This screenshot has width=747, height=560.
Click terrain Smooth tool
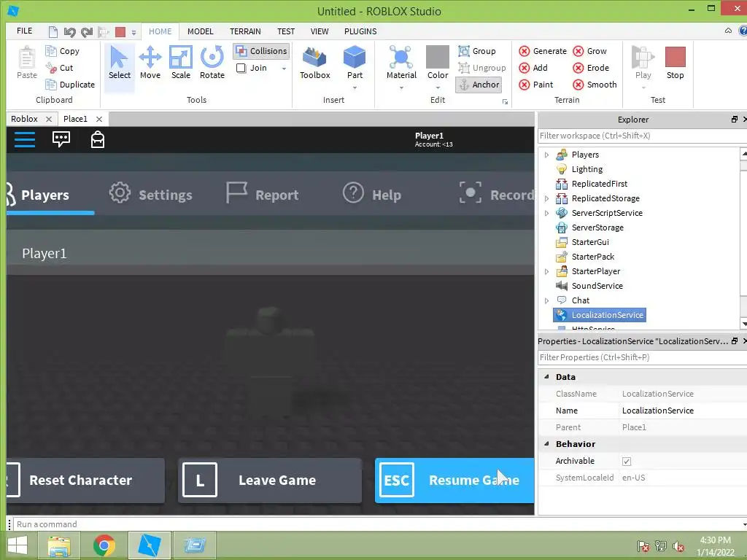coord(595,85)
